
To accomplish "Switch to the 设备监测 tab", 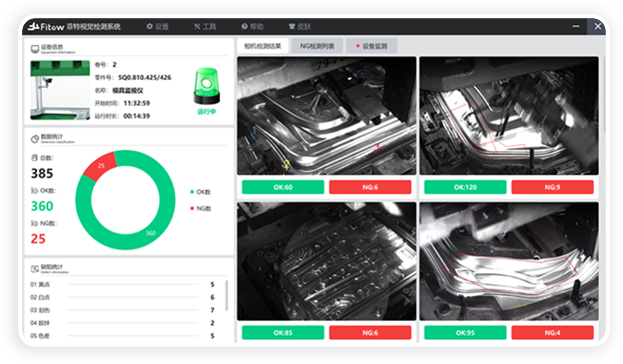I will (x=372, y=47).
